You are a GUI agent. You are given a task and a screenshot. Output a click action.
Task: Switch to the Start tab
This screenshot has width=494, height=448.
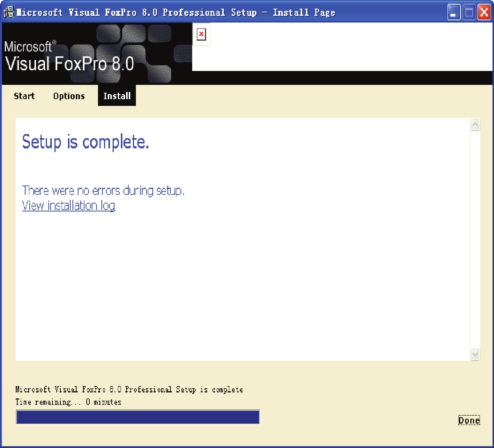24,96
